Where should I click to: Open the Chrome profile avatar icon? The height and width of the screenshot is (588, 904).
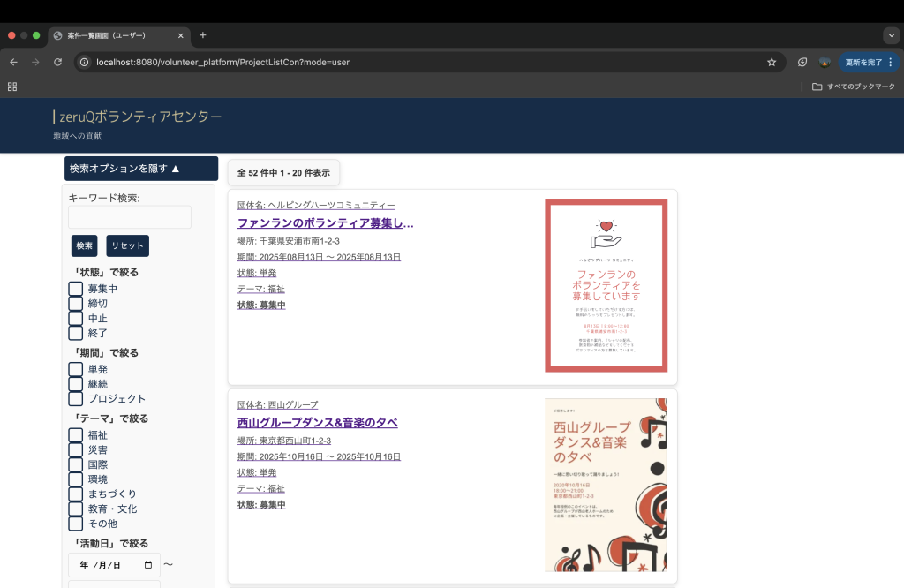tap(825, 63)
